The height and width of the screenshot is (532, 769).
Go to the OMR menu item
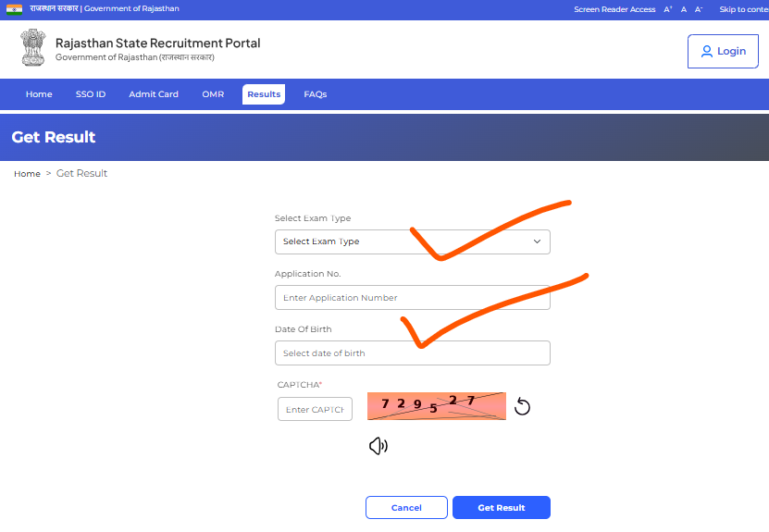tap(213, 94)
